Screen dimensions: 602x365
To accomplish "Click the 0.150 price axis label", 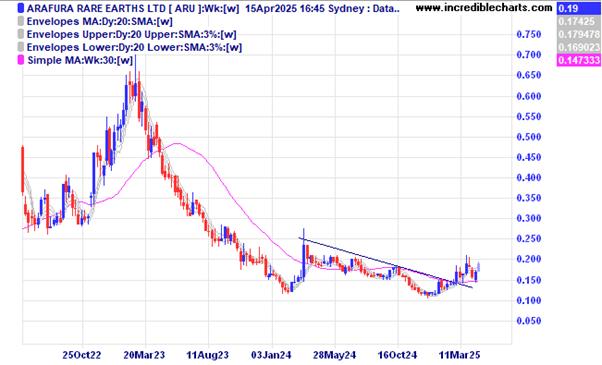I will (529, 280).
